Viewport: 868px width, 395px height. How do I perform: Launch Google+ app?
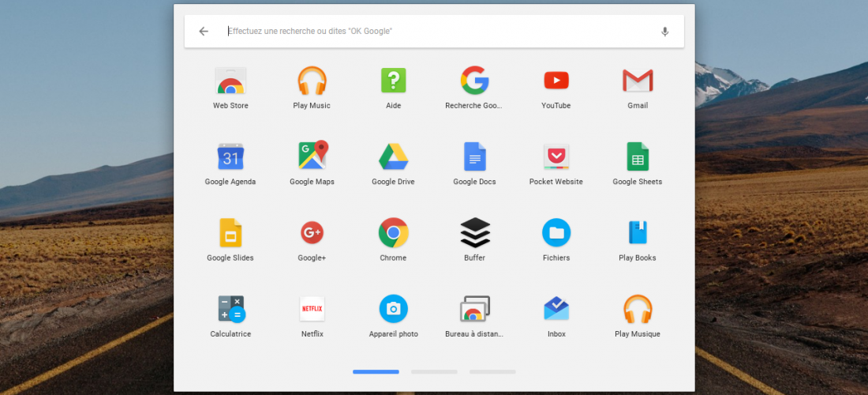tap(312, 233)
